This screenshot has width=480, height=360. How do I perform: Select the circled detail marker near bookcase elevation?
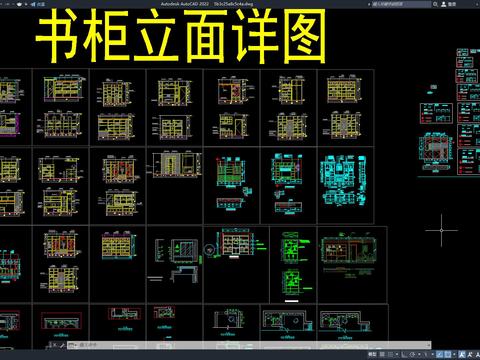209,250
